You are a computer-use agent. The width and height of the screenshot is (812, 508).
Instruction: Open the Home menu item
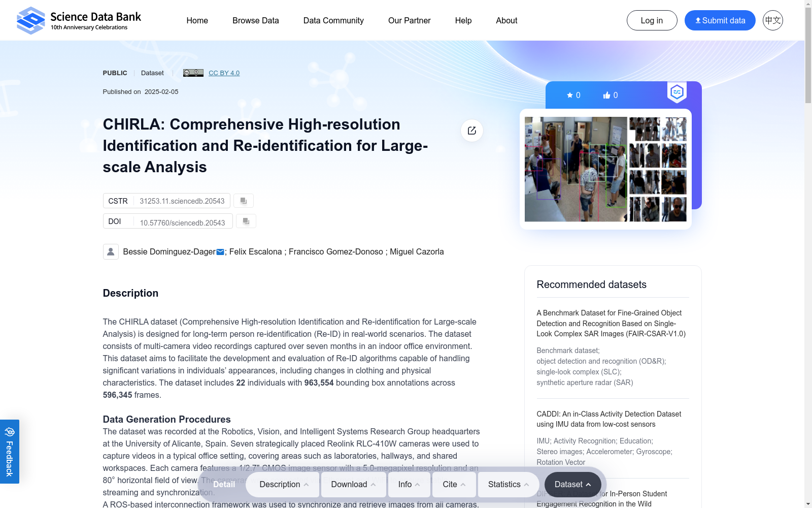click(x=197, y=20)
